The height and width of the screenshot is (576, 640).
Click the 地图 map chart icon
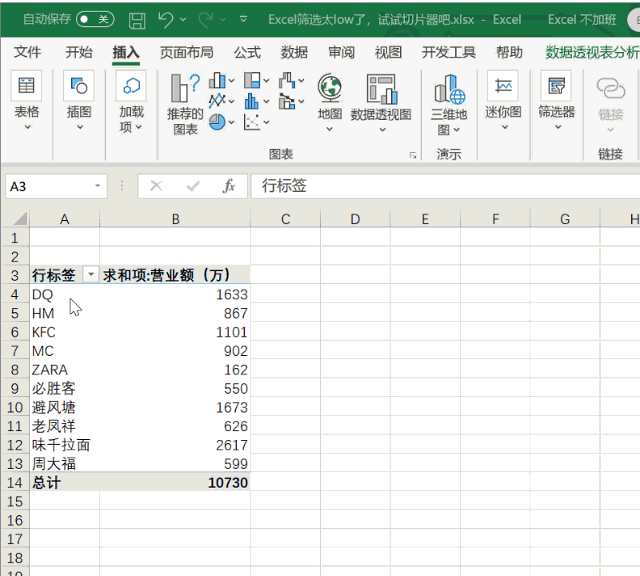(x=330, y=87)
